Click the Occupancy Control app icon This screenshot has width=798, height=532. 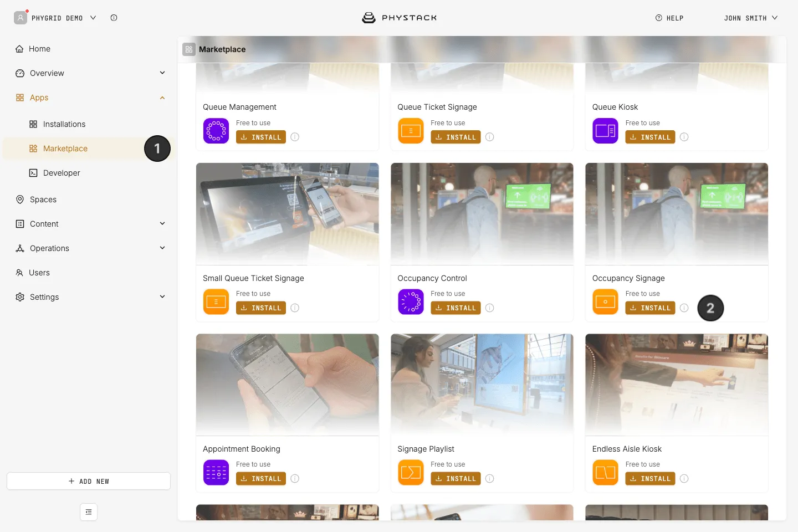411,301
